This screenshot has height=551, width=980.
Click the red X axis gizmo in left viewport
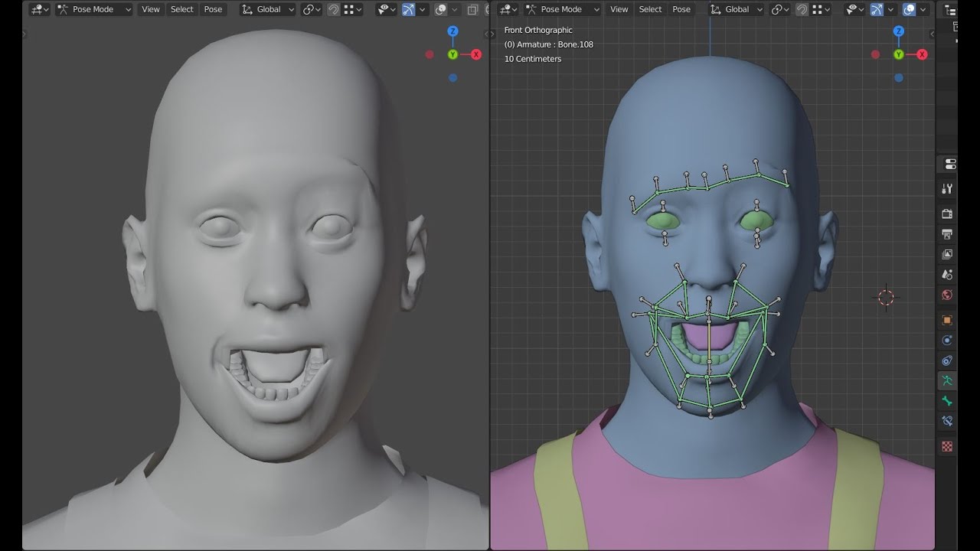pyautogui.click(x=476, y=54)
